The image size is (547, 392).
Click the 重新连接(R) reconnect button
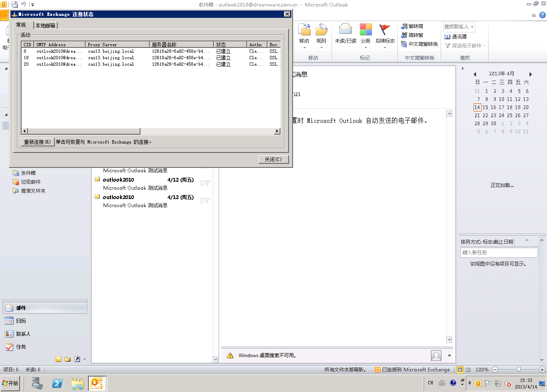(x=37, y=142)
